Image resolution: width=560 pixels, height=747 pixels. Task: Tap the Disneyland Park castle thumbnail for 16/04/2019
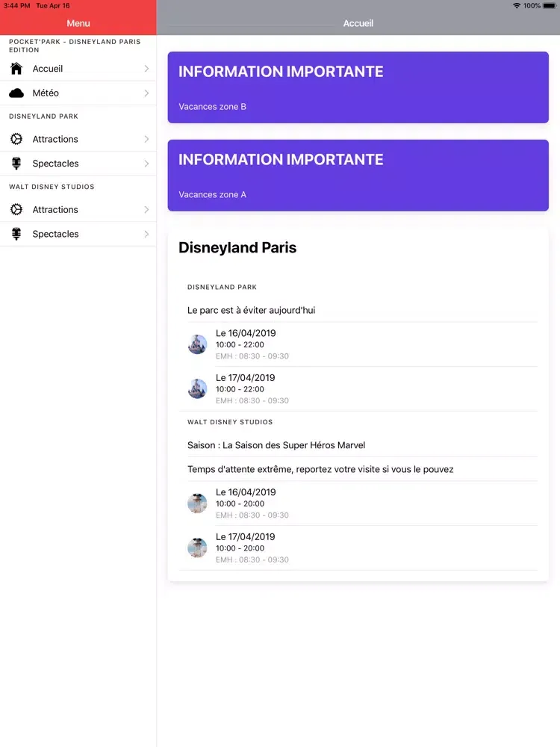pos(197,344)
